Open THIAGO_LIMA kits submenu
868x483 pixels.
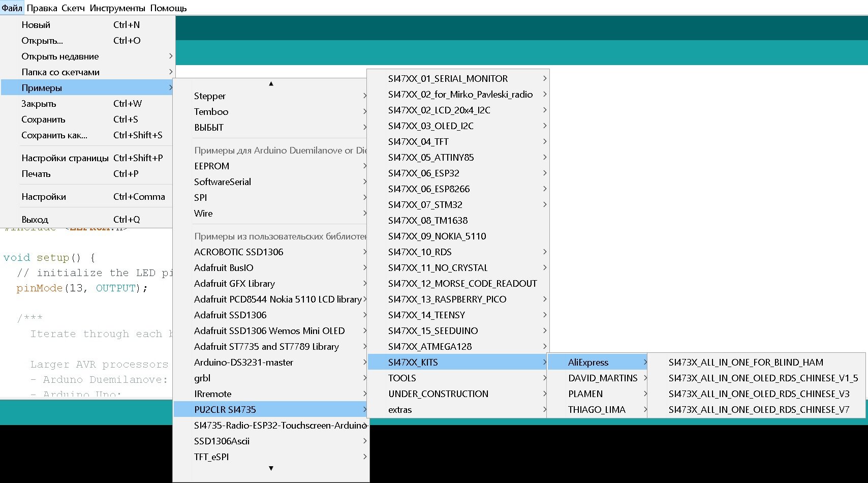[x=597, y=410]
